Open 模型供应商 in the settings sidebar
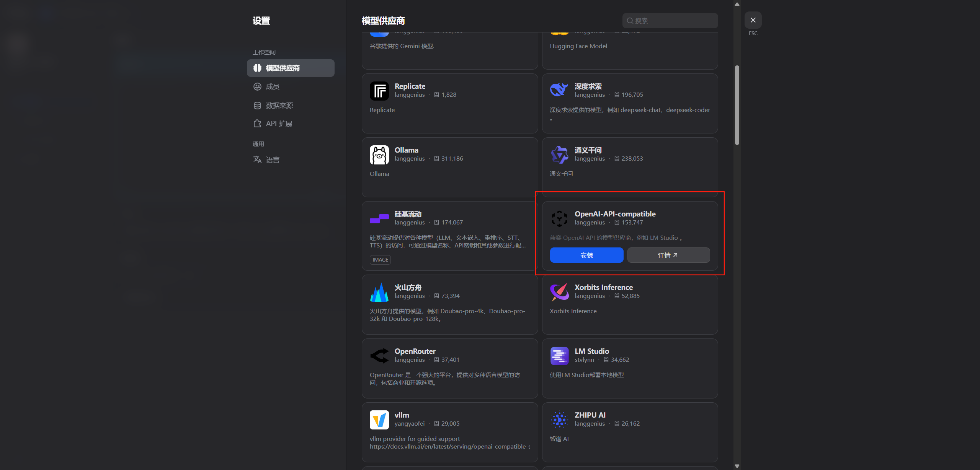The width and height of the screenshot is (980, 470). click(291, 68)
